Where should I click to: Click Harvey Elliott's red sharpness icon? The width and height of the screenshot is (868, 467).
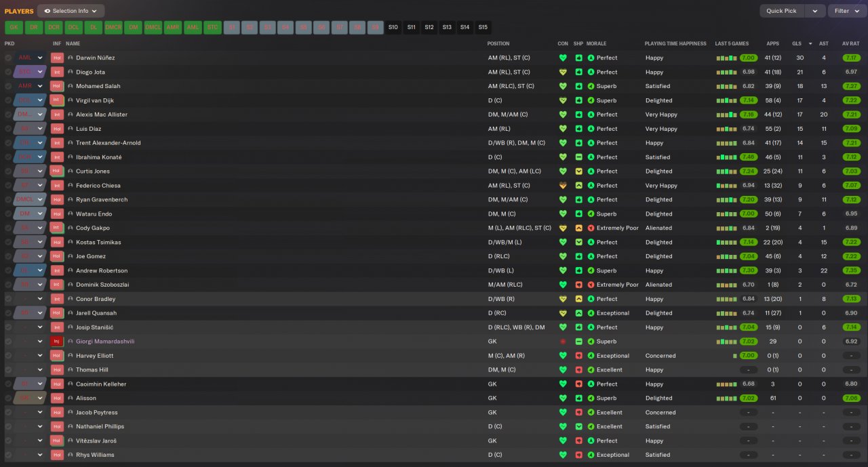pos(578,356)
